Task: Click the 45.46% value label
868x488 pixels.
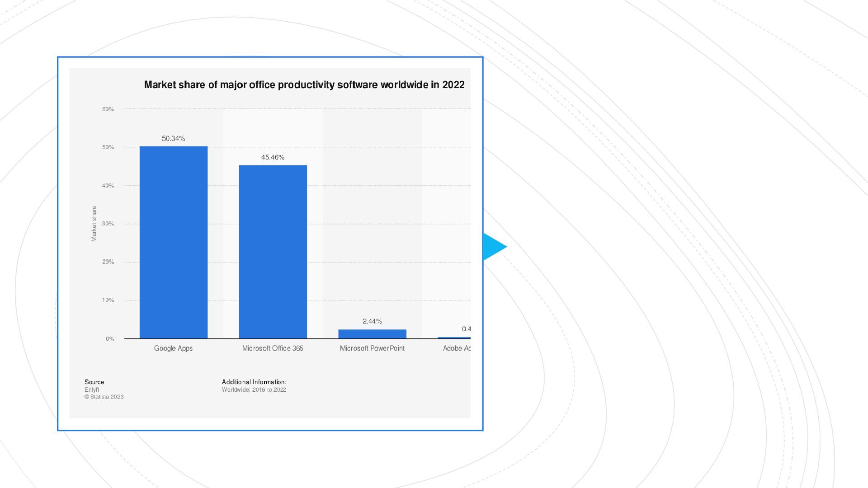Action: pyautogui.click(x=273, y=157)
